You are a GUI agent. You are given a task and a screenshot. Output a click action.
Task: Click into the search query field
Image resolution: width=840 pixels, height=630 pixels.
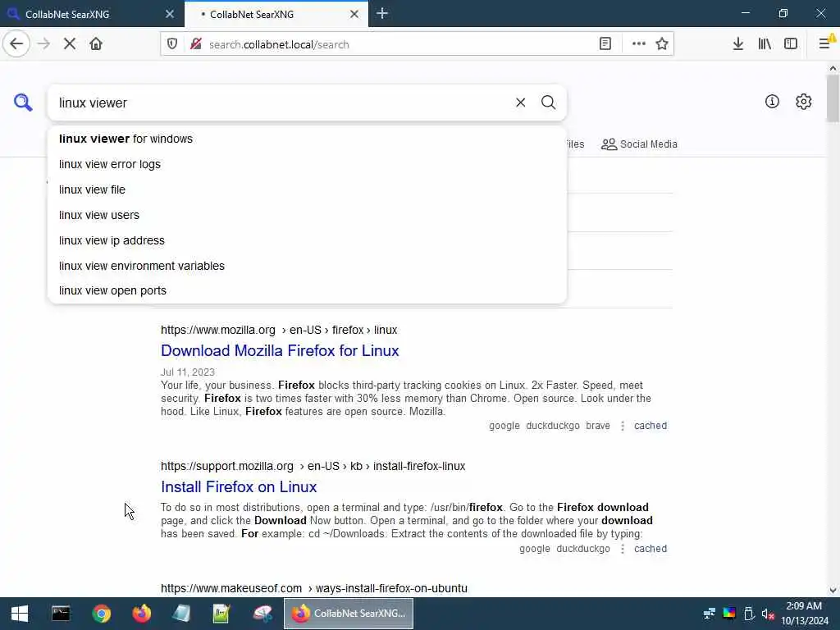point(281,103)
